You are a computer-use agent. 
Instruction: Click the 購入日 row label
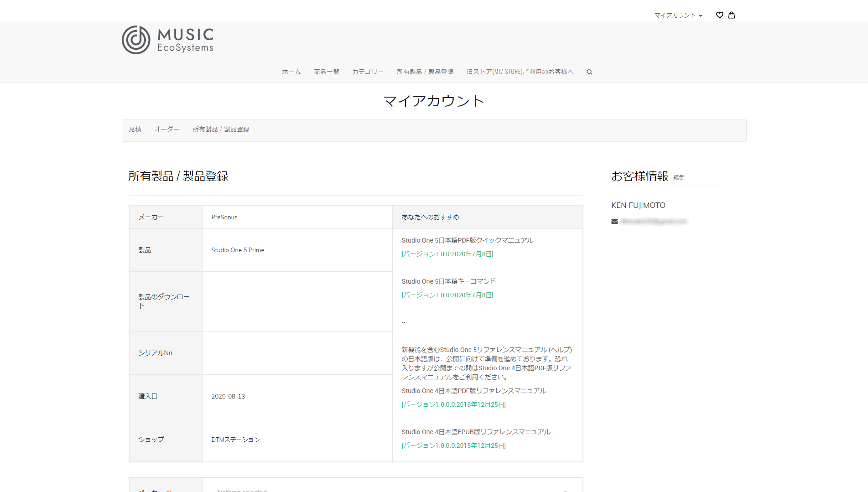[x=148, y=397]
